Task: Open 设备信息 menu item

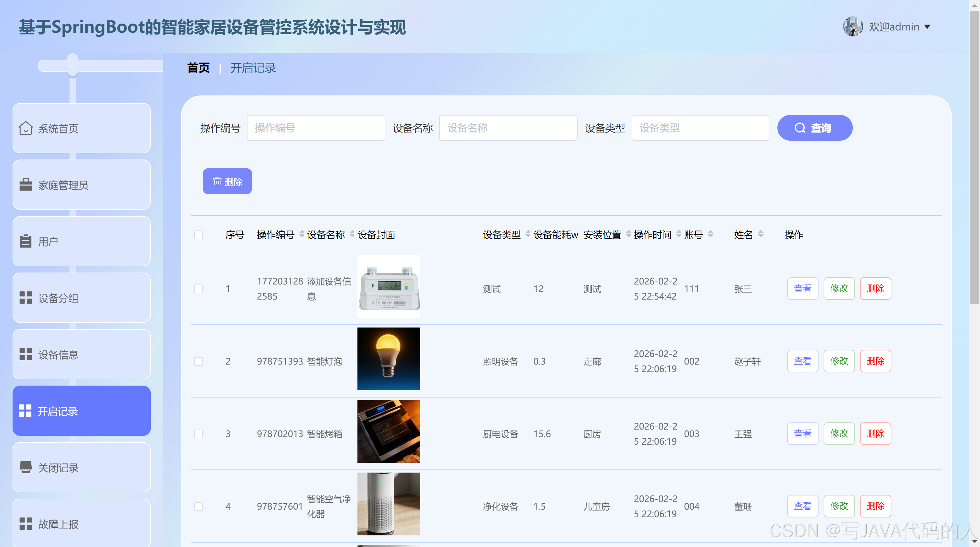Action: [x=81, y=354]
